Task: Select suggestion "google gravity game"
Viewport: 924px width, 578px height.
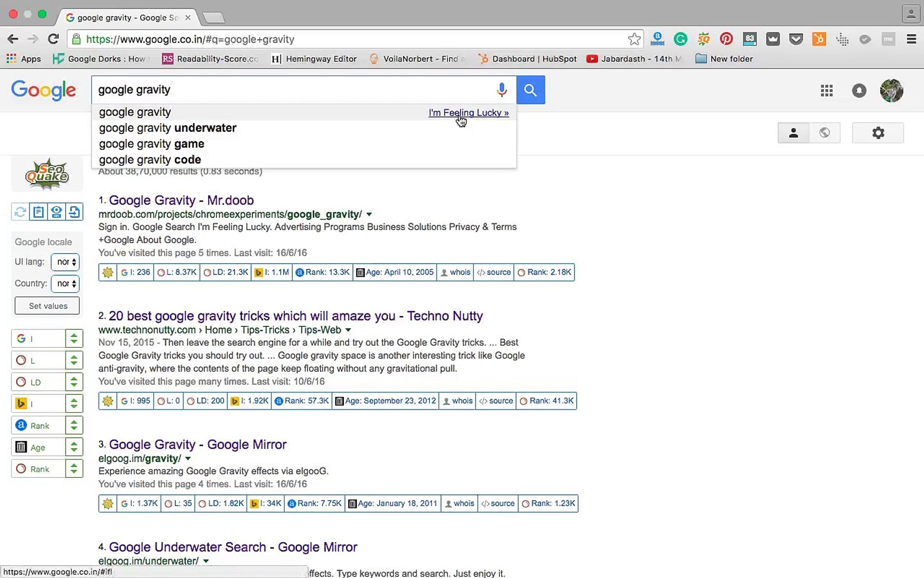Action: pyautogui.click(x=304, y=144)
